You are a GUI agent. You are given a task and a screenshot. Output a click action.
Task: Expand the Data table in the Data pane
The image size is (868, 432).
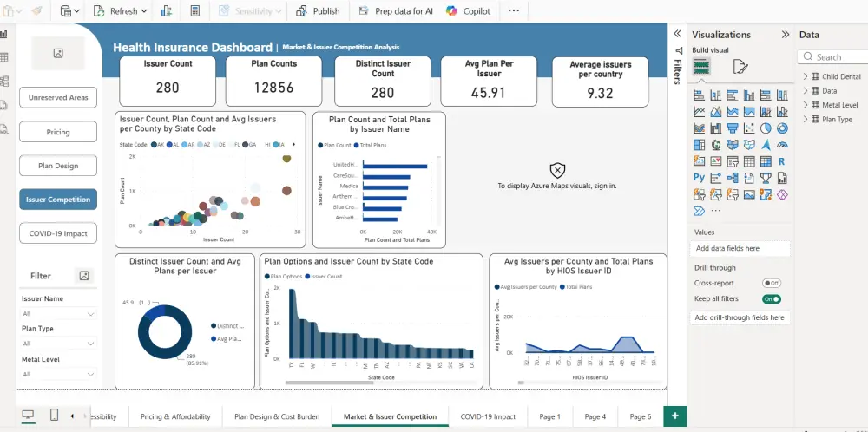click(806, 91)
